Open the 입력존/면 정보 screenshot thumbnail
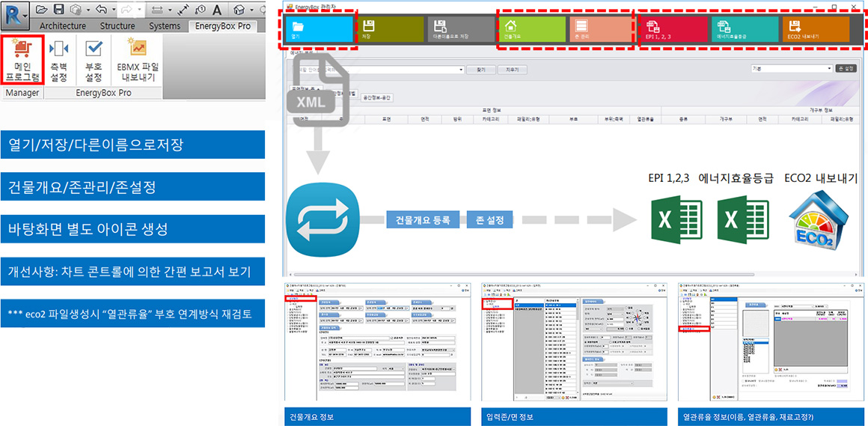The height and width of the screenshot is (426, 868). 575,341
